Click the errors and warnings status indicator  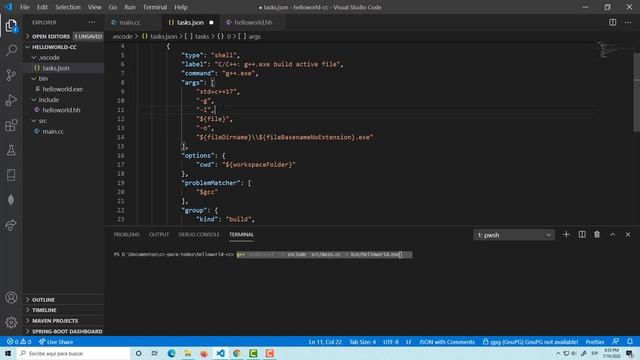(x=19, y=342)
